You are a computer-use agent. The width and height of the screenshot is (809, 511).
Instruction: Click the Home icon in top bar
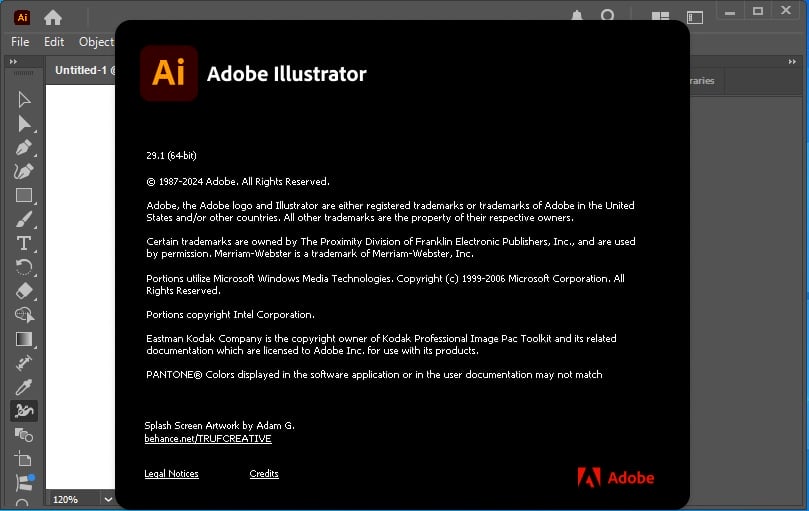coord(53,17)
